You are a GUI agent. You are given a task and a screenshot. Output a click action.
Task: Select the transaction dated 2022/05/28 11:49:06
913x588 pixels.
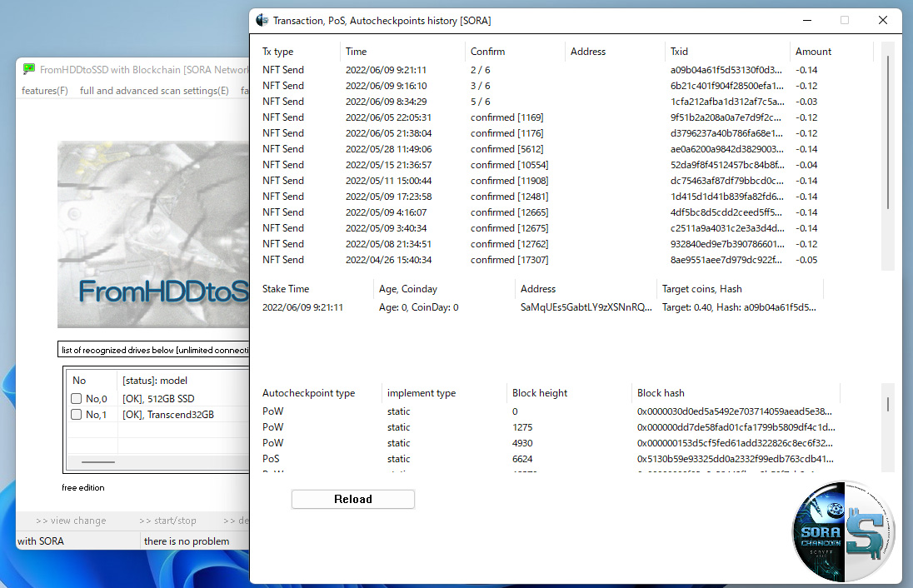[566, 149]
